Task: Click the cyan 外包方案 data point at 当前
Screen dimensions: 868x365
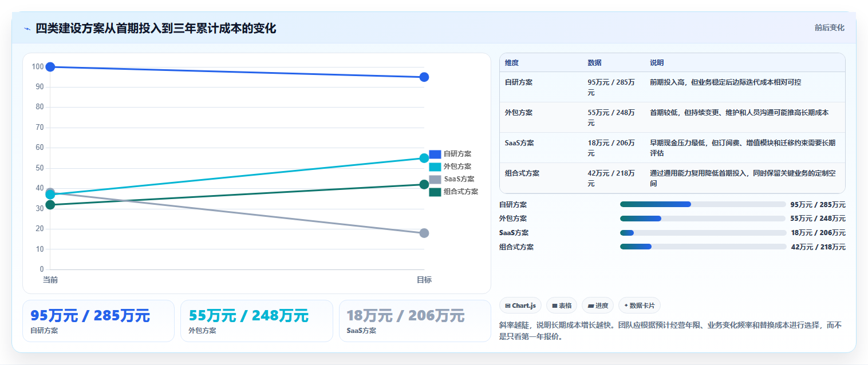Action: (x=50, y=195)
